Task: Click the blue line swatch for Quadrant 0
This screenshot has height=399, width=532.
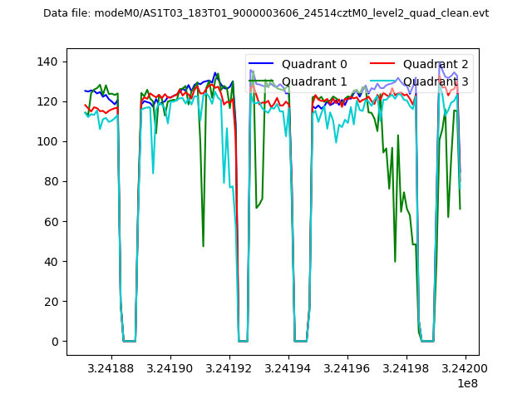Action: pyautogui.click(x=262, y=64)
